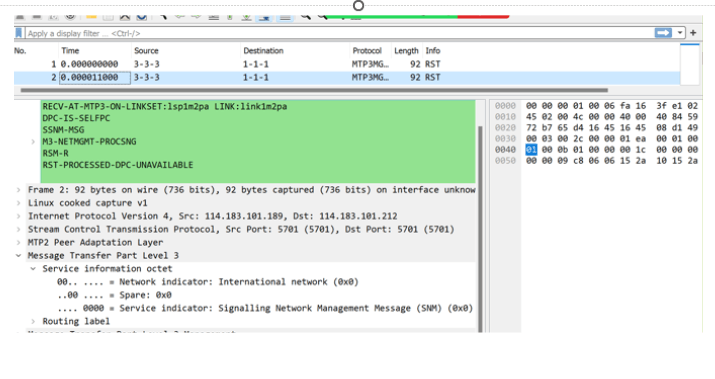The height and width of the screenshot is (379, 715).
Task: Select the RST-PROCESSED-DPC-UNAVAILABLE line
Action: [118, 165]
